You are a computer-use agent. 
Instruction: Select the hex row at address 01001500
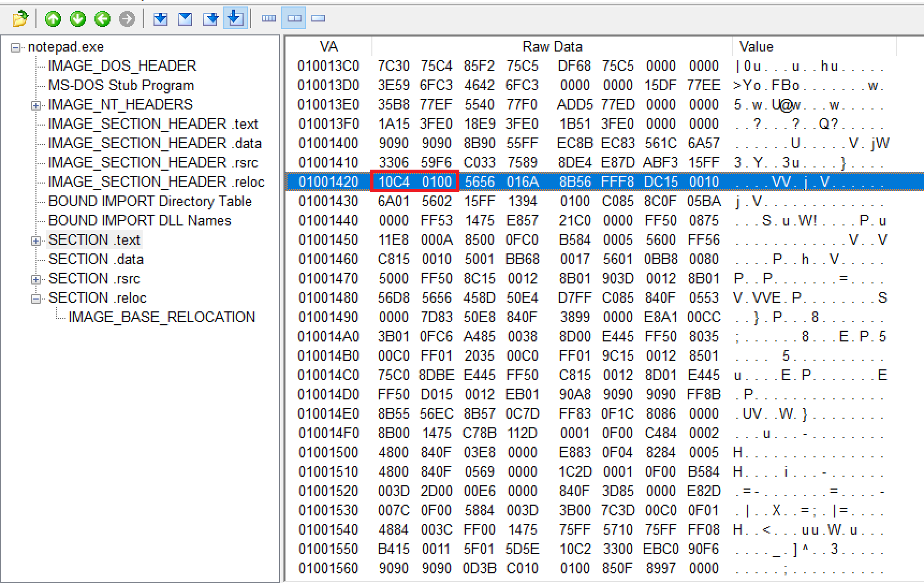pyautogui.click(x=328, y=453)
